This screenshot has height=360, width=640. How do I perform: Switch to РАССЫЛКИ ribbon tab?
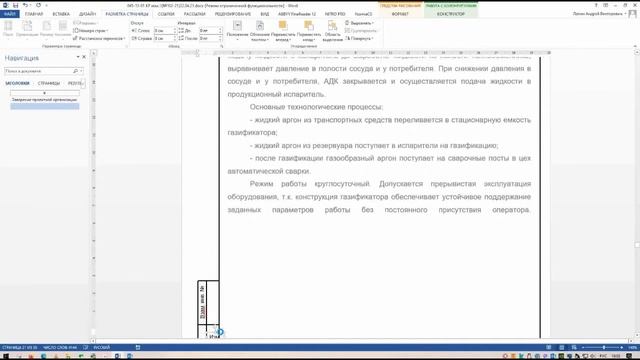[195, 14]
